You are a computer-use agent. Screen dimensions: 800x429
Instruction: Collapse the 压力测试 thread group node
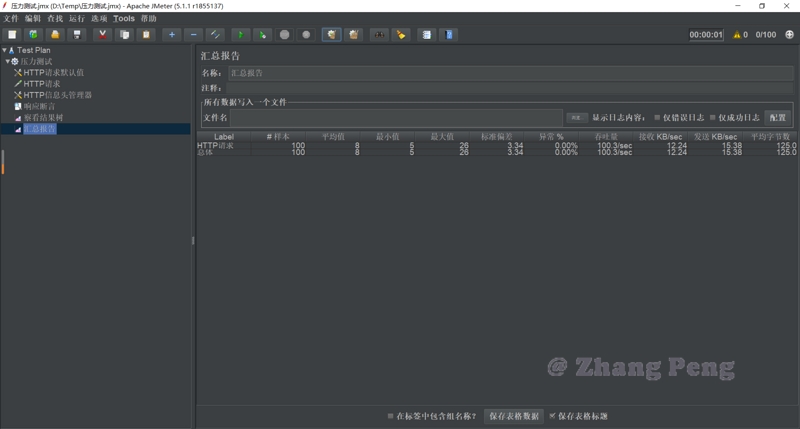[8, 62]
